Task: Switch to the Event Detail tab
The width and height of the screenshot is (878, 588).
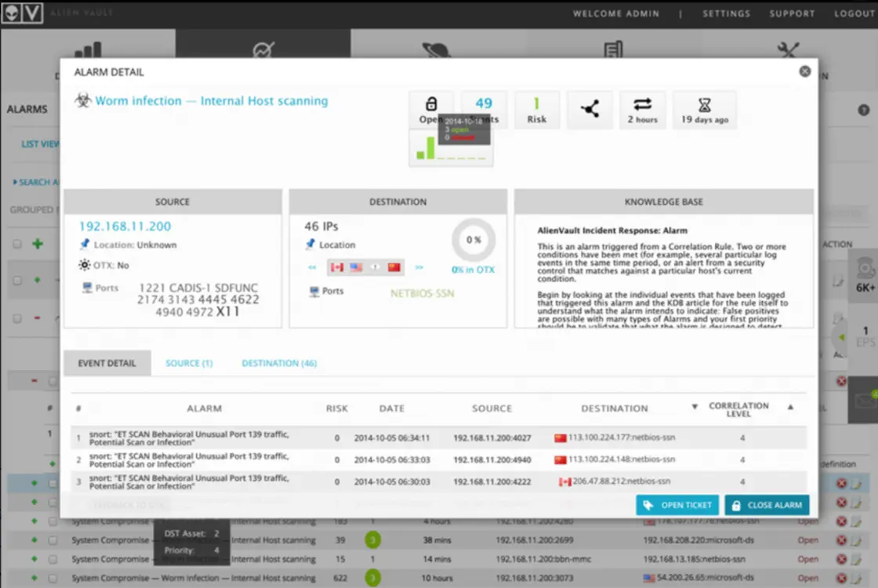Action: [107, 363]
